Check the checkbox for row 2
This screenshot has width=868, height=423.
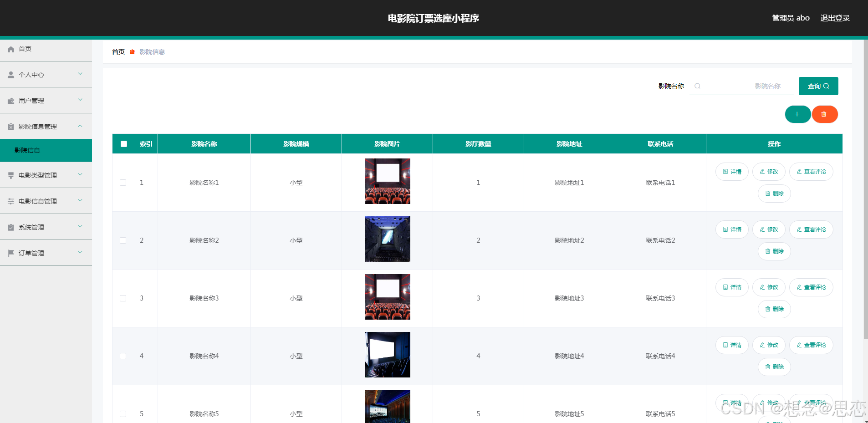(x=123, y=240)
